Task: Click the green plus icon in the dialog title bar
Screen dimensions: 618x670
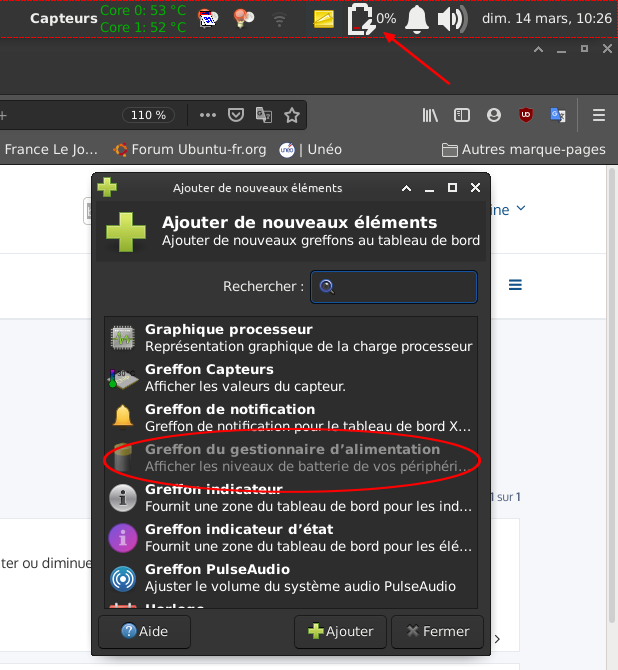Action: [x=107, y=188]
